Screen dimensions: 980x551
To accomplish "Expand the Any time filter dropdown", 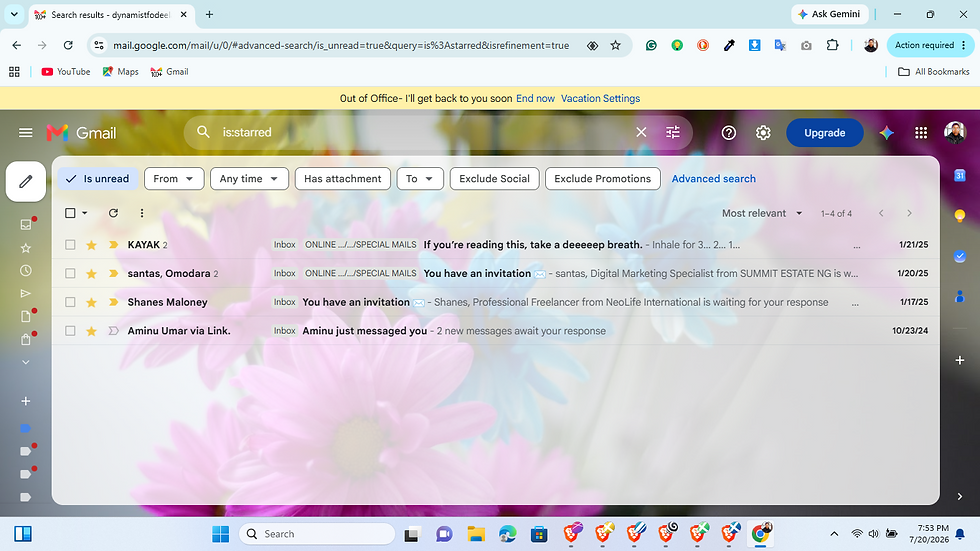I will click(x=249, y=179).
